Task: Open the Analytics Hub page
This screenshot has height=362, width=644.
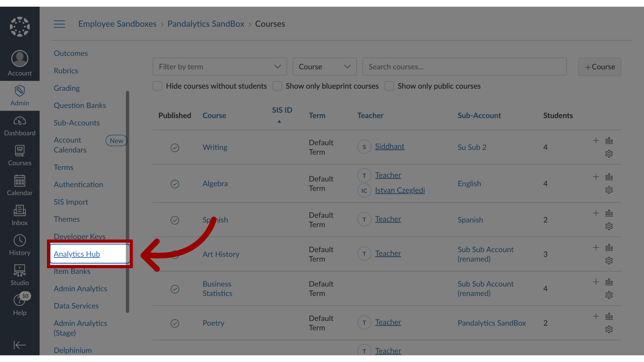Action: [76, 254]
